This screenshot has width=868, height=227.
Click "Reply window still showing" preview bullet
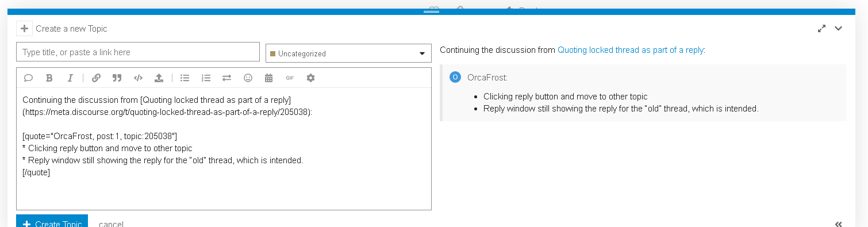(621, 108)
